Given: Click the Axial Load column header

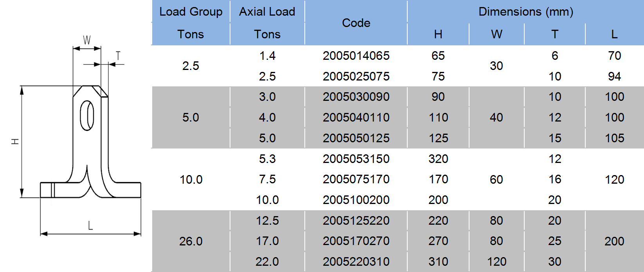Looking at the screenshot, I should coord(267,12).
